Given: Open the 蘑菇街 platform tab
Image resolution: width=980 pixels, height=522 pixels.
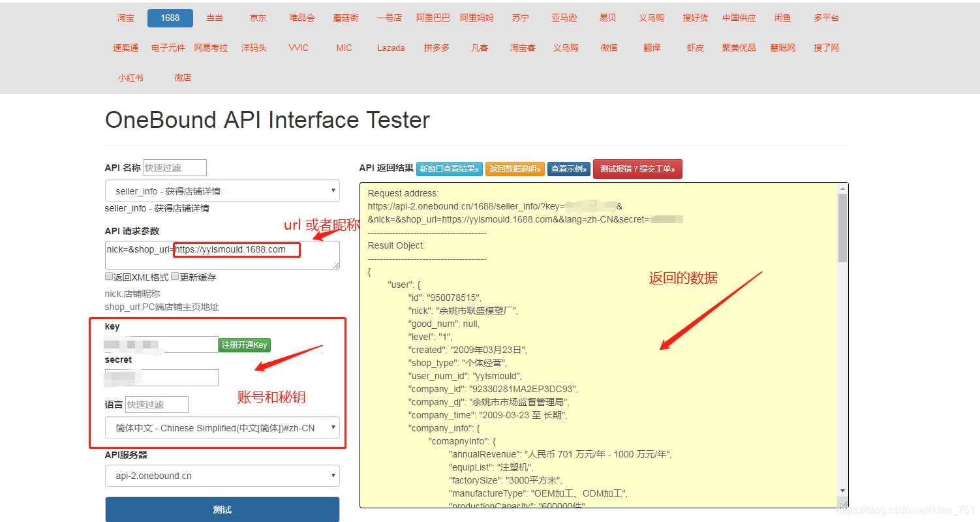Looking at the screenshot, I should [346, 18].
